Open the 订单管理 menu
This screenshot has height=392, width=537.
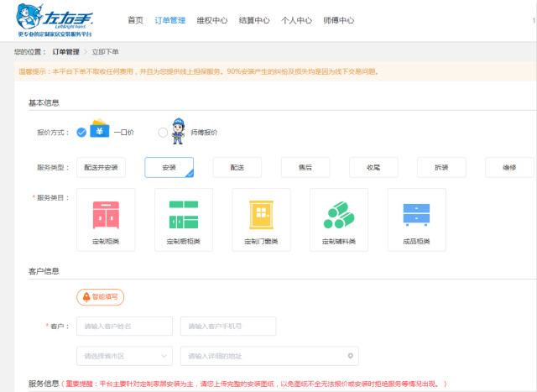pos(170,20)
